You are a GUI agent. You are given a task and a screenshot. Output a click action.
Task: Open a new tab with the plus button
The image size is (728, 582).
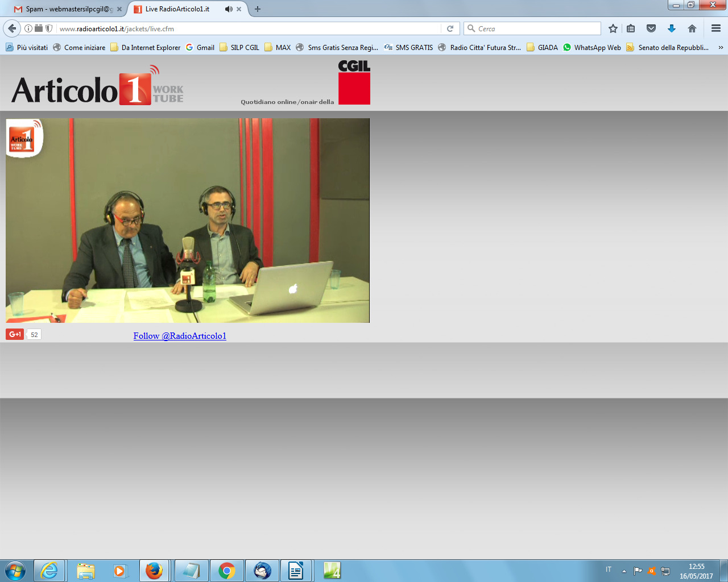coord(258,9)
